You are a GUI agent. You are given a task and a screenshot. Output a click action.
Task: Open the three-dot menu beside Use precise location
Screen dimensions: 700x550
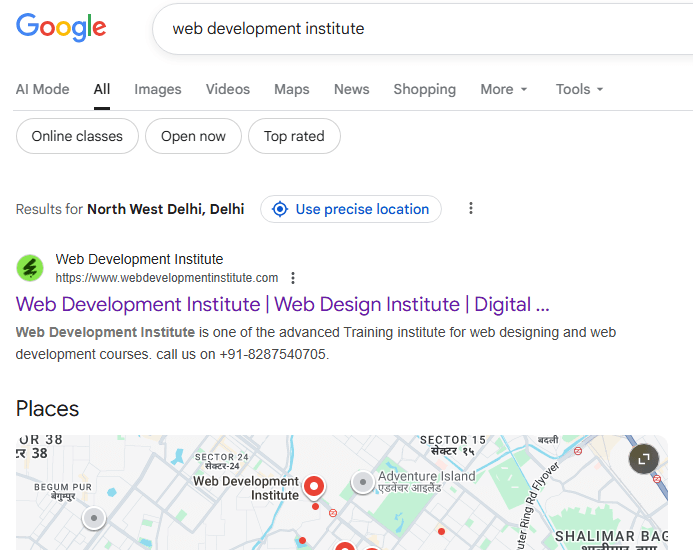click(x=471, y=209)
